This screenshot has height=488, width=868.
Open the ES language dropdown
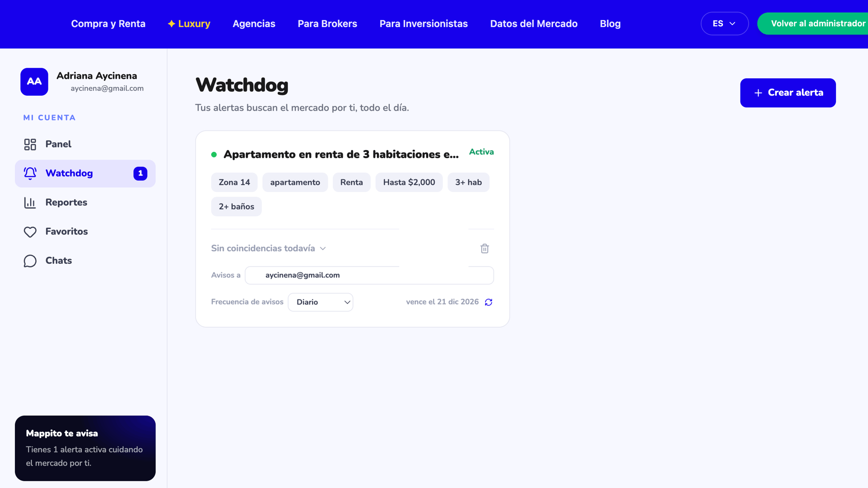725,23
